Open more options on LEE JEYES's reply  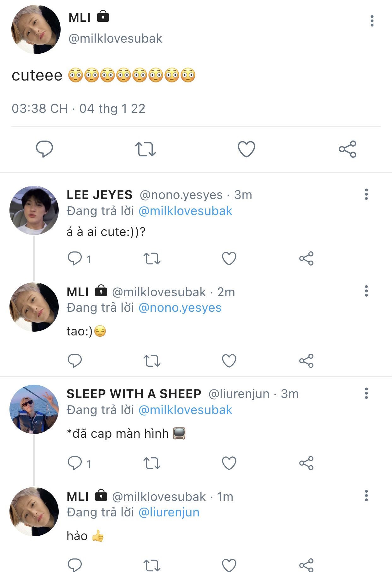click(366, 194)
